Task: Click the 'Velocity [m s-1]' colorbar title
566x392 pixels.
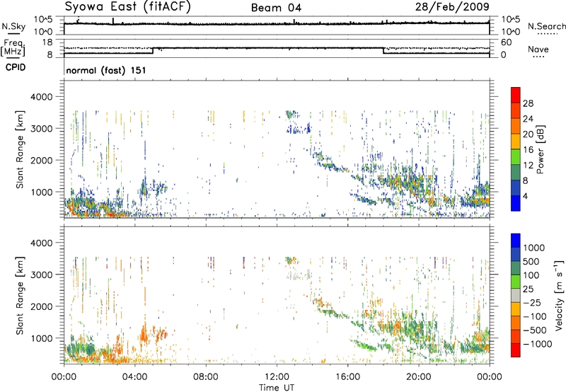Action: pos(560,295)
